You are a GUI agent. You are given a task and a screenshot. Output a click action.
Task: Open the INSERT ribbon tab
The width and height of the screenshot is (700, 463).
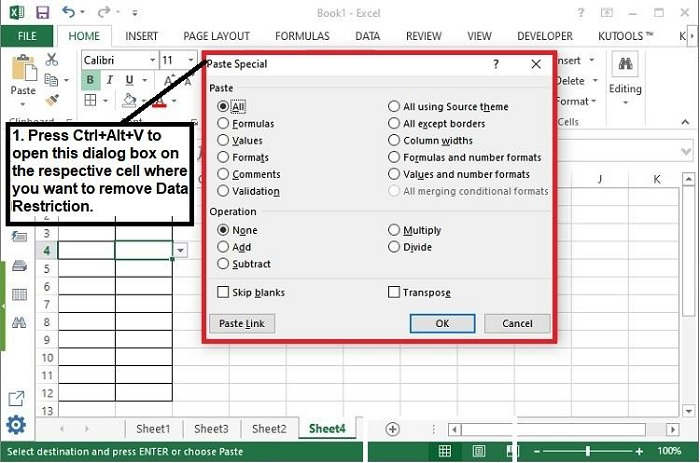tap(142, 36)
